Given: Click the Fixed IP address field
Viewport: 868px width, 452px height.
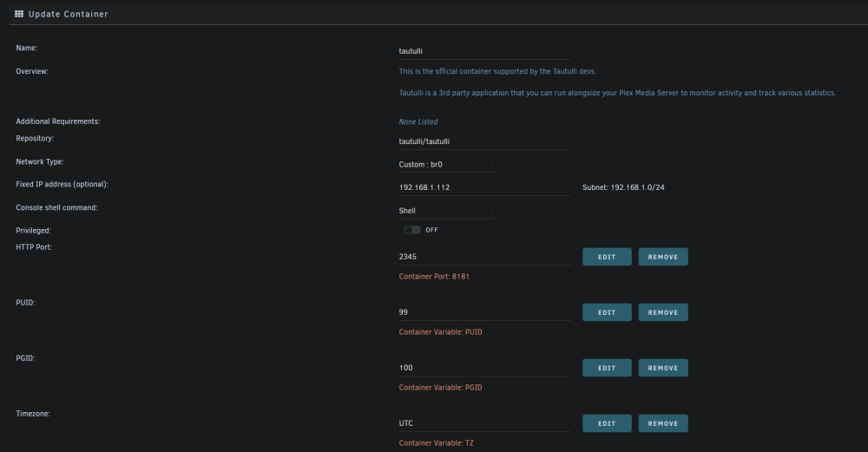Looking at the screenshot, I should [x=484, y=187].
